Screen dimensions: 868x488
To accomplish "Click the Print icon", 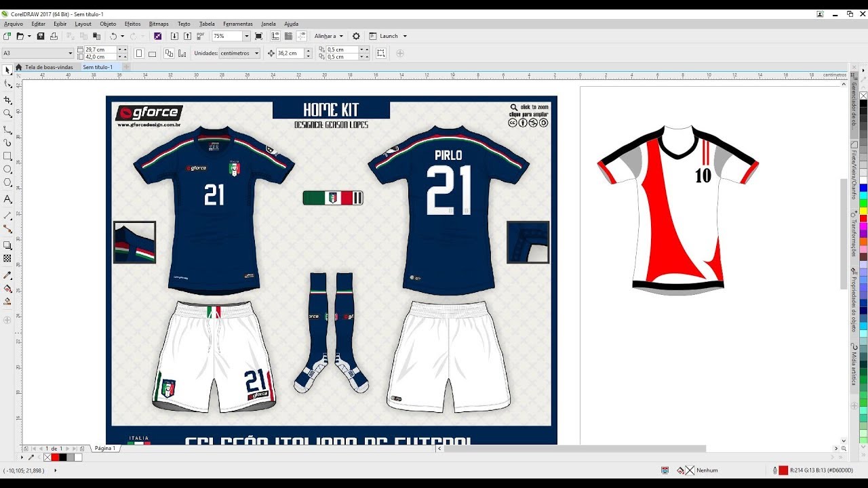I will tap(52, 36).
